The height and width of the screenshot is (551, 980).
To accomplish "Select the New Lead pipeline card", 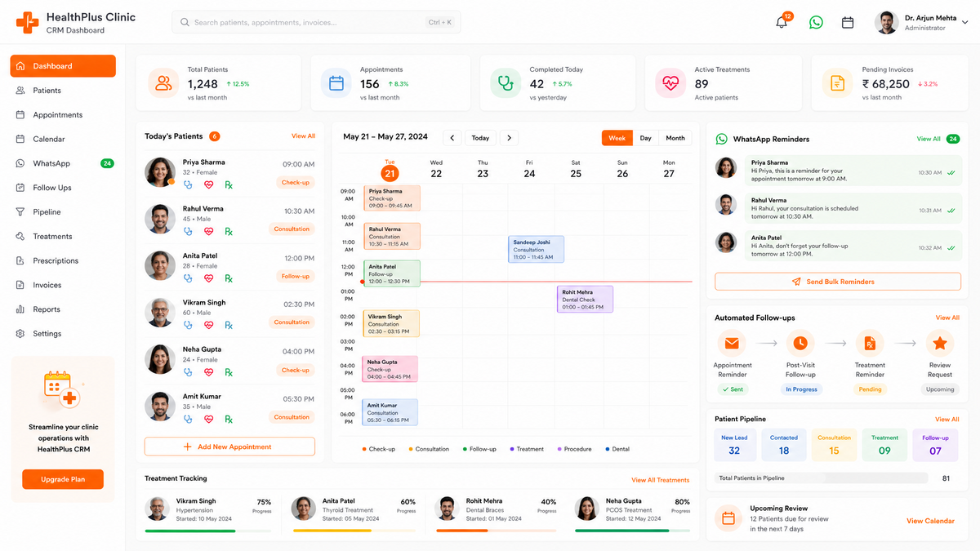I will [x=734, y=445].
